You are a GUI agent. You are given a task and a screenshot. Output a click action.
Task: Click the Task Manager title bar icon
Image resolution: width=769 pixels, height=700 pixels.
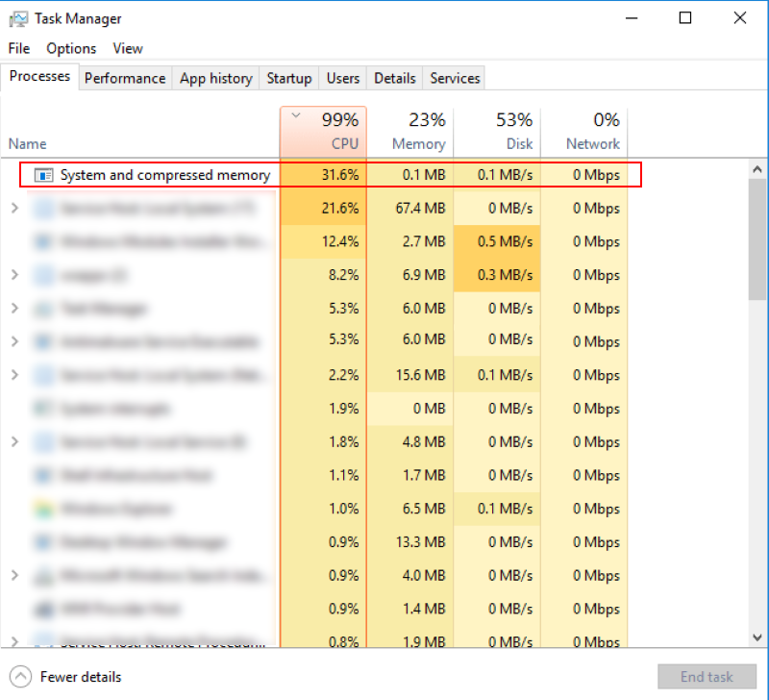click(17, 18)
